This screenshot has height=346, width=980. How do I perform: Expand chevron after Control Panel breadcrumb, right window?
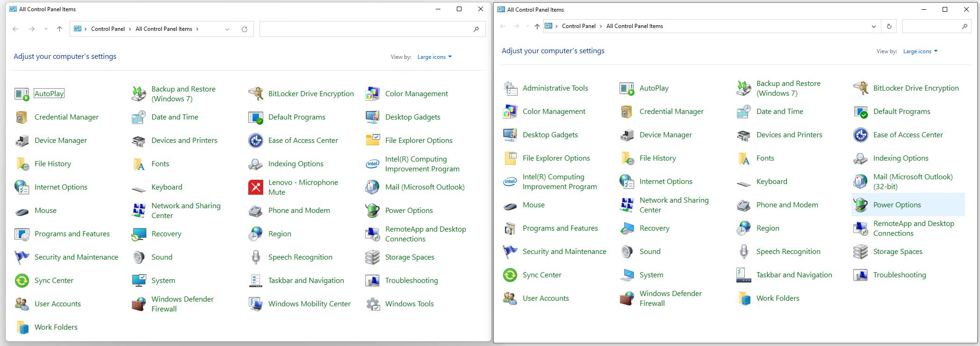[x=601, y=26]
